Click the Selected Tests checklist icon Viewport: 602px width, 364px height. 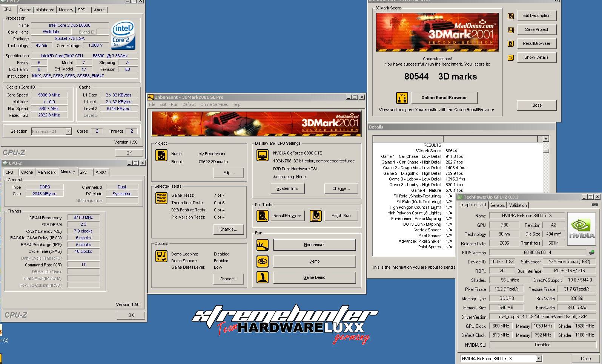pyautogui.click(x=161, y=198)
